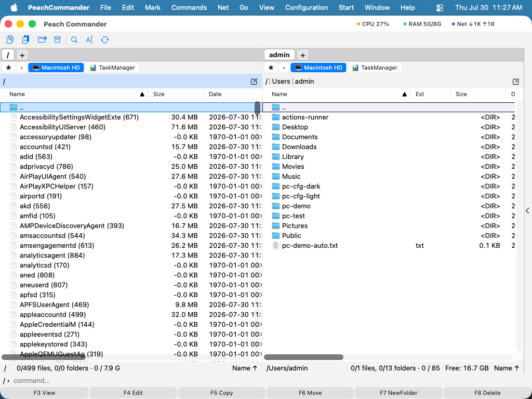532x399 pixels.
Task: Open favorites star in left panel
Action: point(9,68)
